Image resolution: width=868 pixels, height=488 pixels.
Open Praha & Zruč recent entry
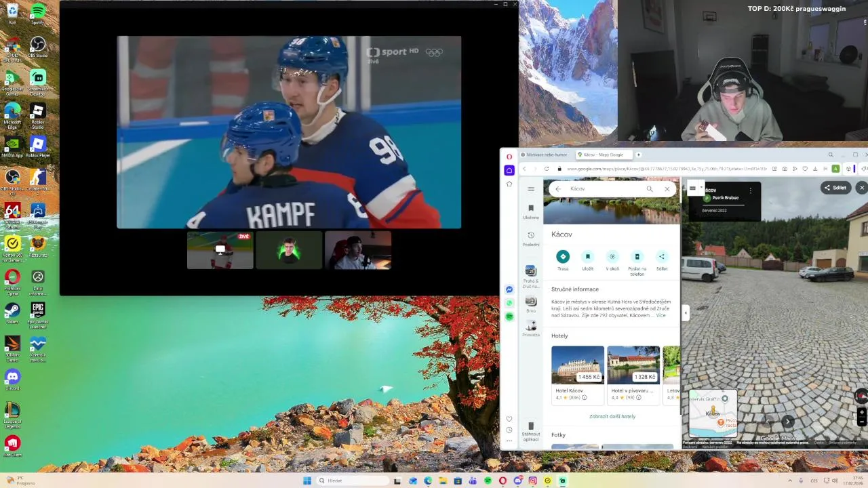click(x=531, y=277)
